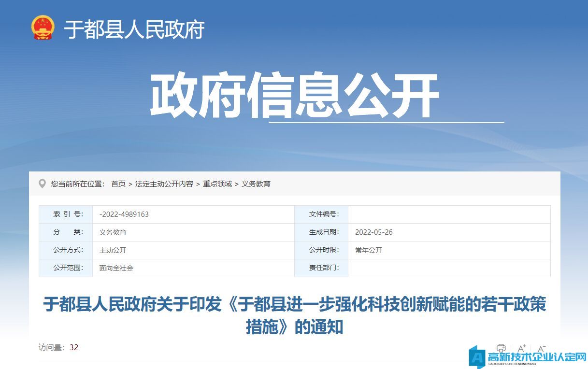Click the location pin icon in breadcrumb
Image resolution: width=588 pixels, height=369 pixels.
coord(43,184)
